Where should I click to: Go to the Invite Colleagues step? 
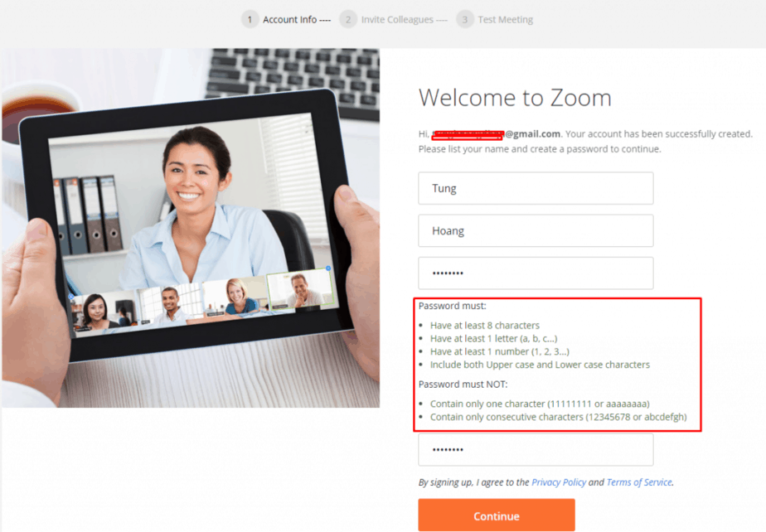[397, 20]
